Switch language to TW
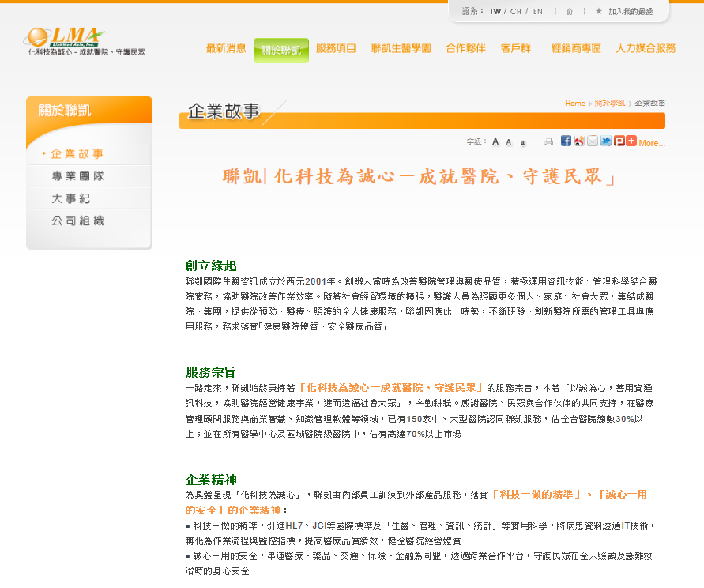Screen dimensions: 704x588 click(495, 12)
